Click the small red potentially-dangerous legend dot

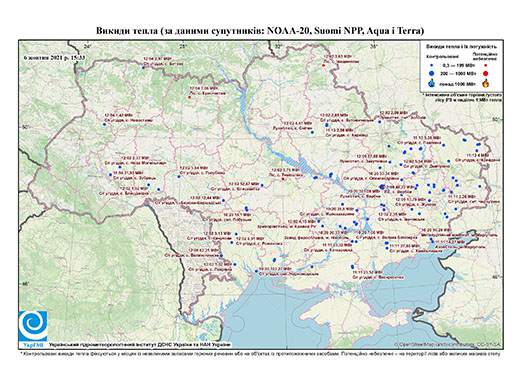[485, 66]
